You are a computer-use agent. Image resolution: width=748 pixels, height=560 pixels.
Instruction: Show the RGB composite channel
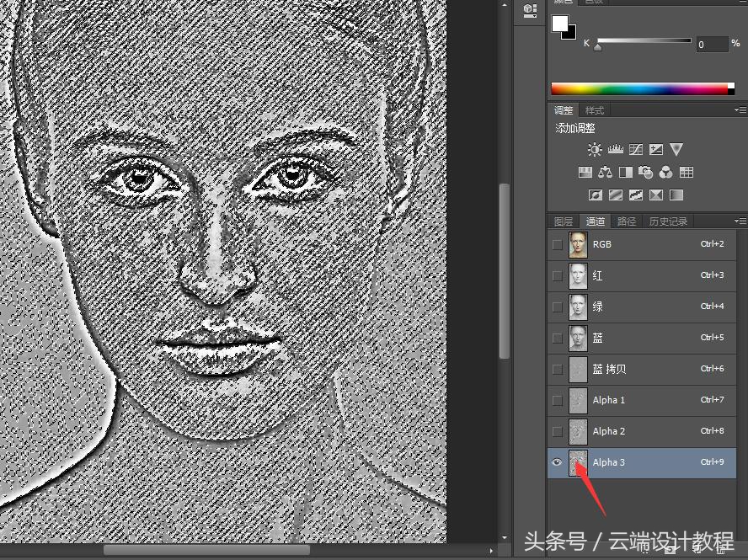(557, 244)
